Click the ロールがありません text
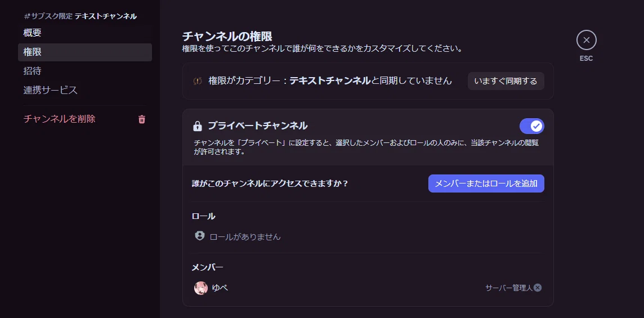Image resolution: width=644 pixels, height=318 pixels. point(245,236)
